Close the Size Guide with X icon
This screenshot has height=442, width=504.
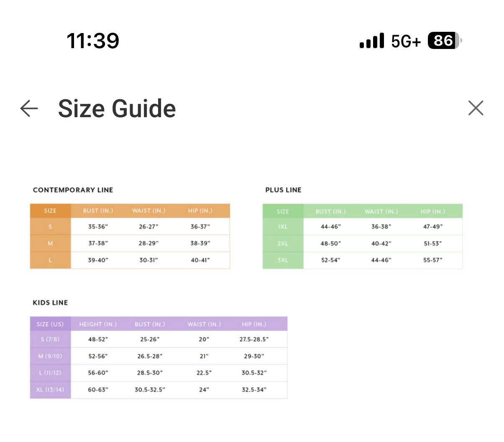pyautogui.click(x=476, y=108)
